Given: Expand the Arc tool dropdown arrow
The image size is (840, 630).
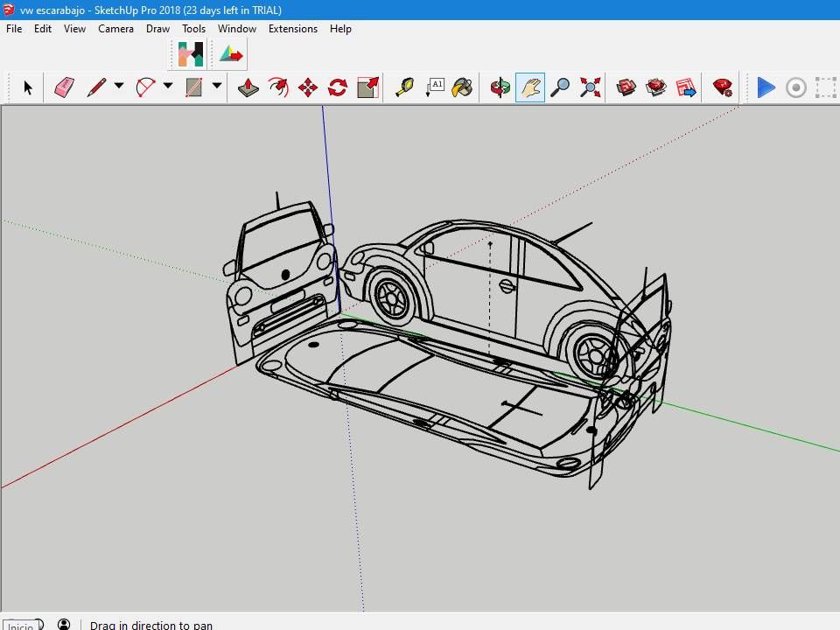Looking at the screenshot, I should coord(168,86).
